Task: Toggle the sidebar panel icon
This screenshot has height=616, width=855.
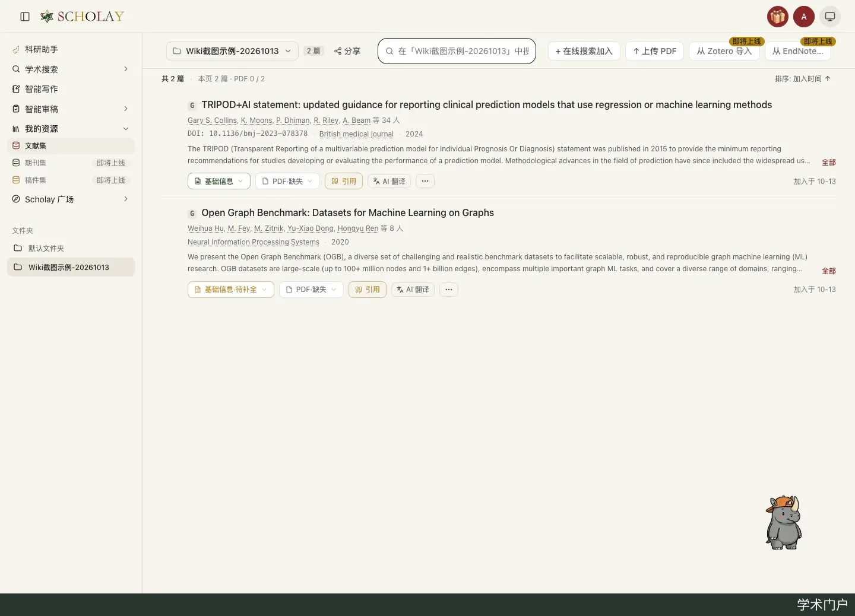Action: (x=25, y=17)
